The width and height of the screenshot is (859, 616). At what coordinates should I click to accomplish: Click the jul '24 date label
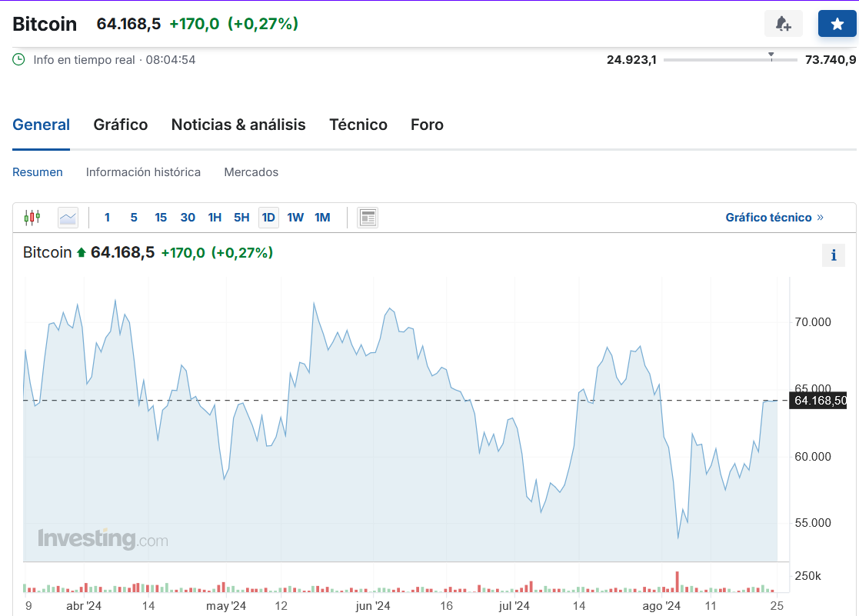click(514, 605)
